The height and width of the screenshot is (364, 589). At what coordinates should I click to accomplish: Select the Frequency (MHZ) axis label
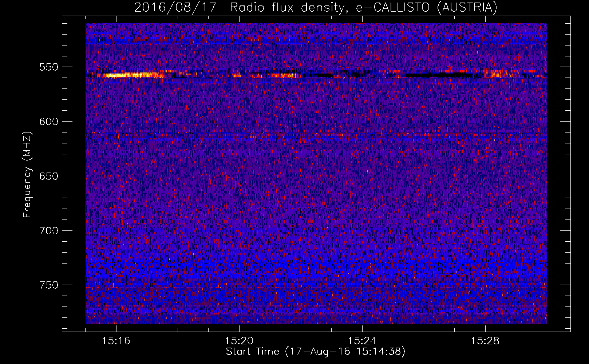(27, 175)
